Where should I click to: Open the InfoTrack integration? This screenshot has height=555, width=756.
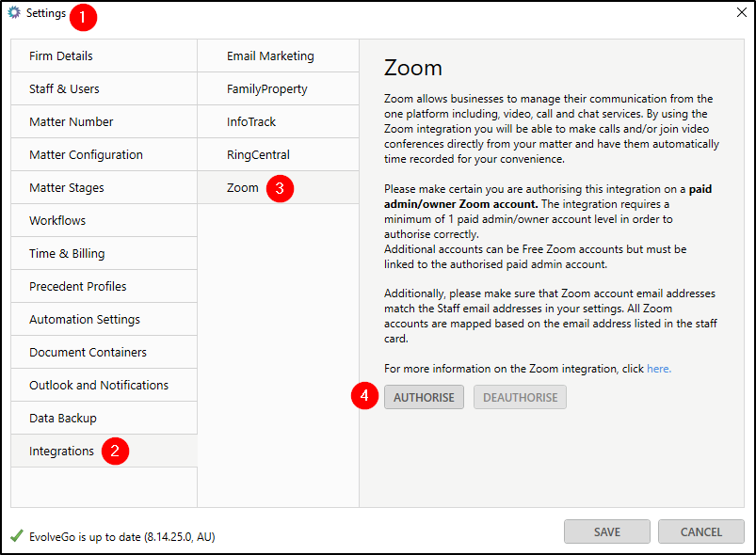[x=278, y=122]
